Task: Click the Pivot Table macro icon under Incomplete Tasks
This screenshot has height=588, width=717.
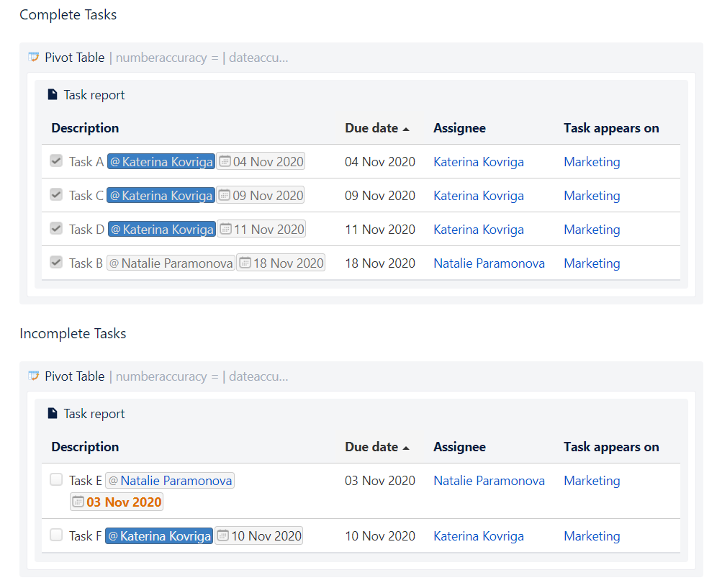Action: 33,376
